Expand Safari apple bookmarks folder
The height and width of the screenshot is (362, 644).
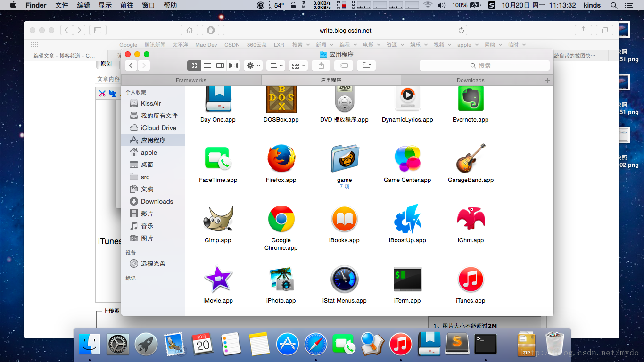pyautogui.click(x=467, y=45)
